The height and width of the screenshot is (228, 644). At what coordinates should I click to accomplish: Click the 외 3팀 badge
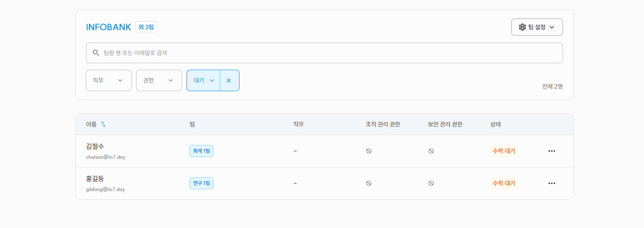tap(146, 27)
